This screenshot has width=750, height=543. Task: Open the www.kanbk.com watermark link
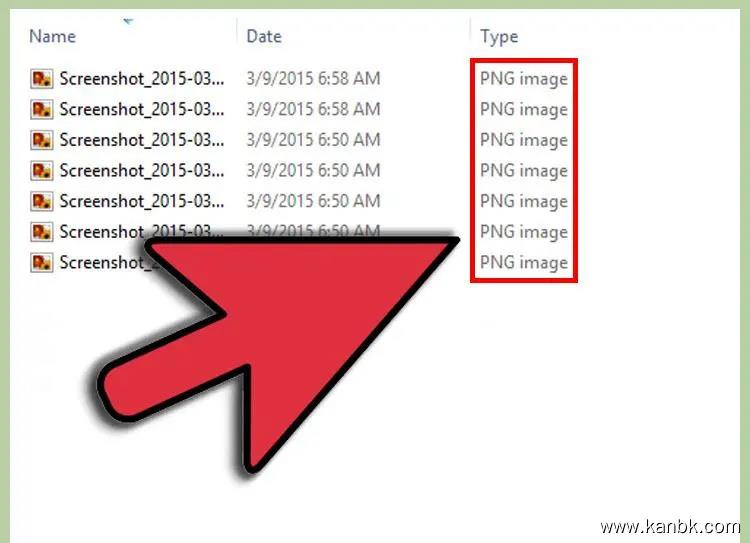(671, 527)
